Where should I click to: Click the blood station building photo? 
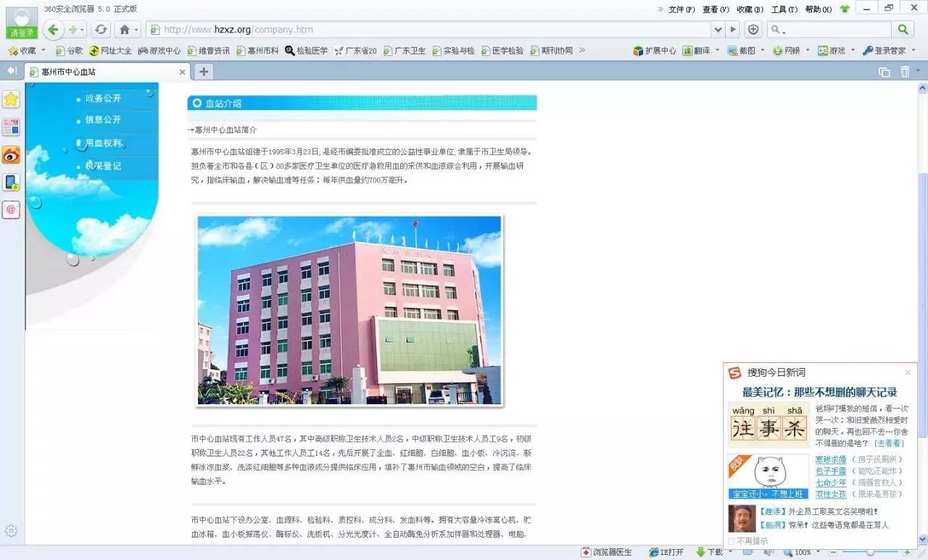click(x=348, y=310)
